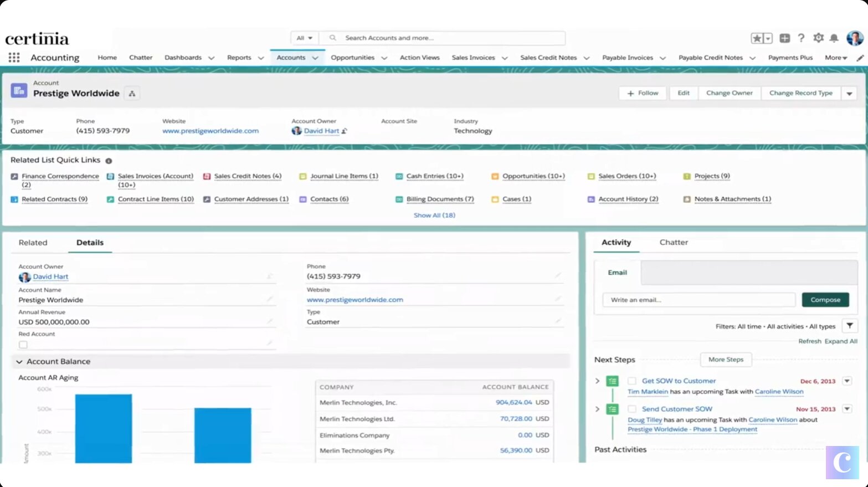Image resolution: width=868 pixels, height=487 pixels.
Task: Collapse the Account Balance section
Action: (19, 362)
